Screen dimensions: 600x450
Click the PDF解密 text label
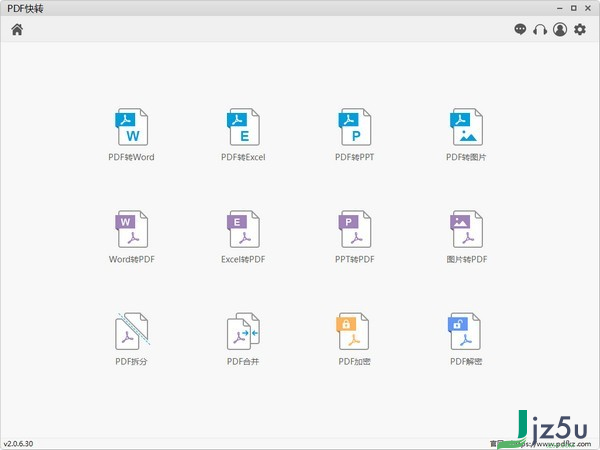point(466,362)
